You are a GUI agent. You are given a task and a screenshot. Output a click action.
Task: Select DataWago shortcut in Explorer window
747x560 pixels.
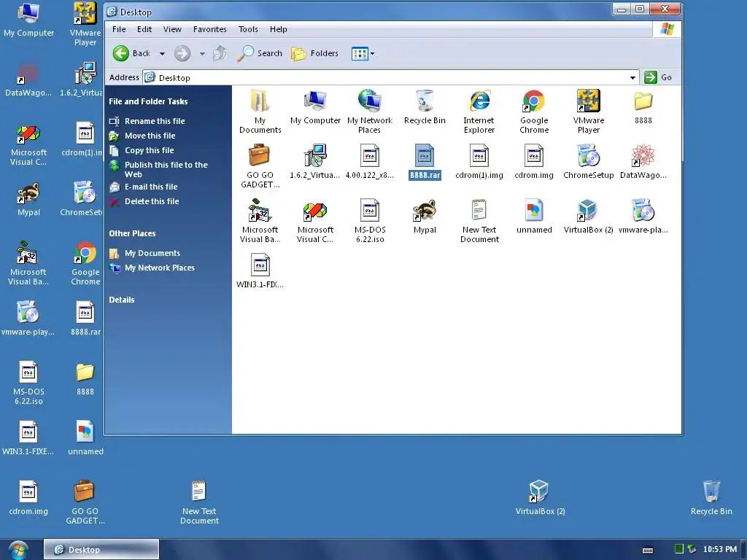(x=643, y=161)
